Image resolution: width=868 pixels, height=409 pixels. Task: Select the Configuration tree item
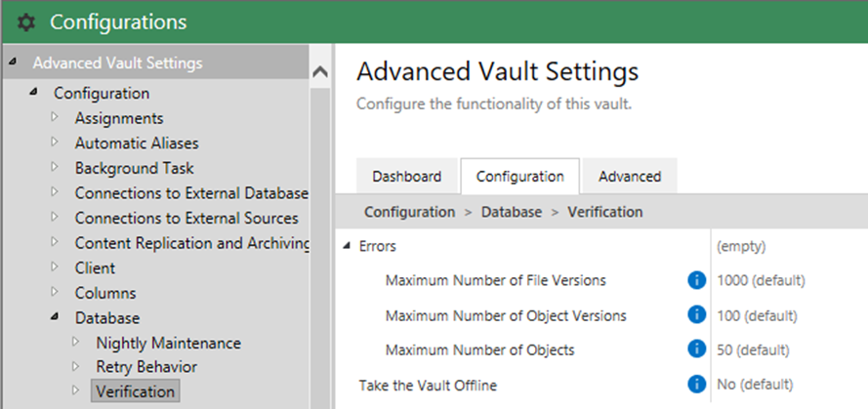(102, 93)
